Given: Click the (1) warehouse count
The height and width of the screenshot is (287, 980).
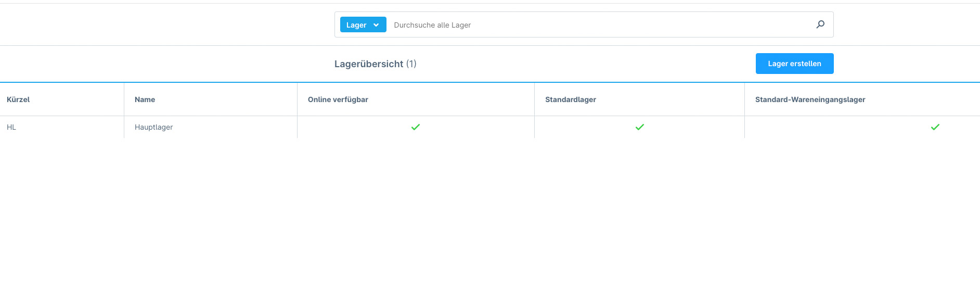Looking at the screenshot, I should (x=411, y=64).
